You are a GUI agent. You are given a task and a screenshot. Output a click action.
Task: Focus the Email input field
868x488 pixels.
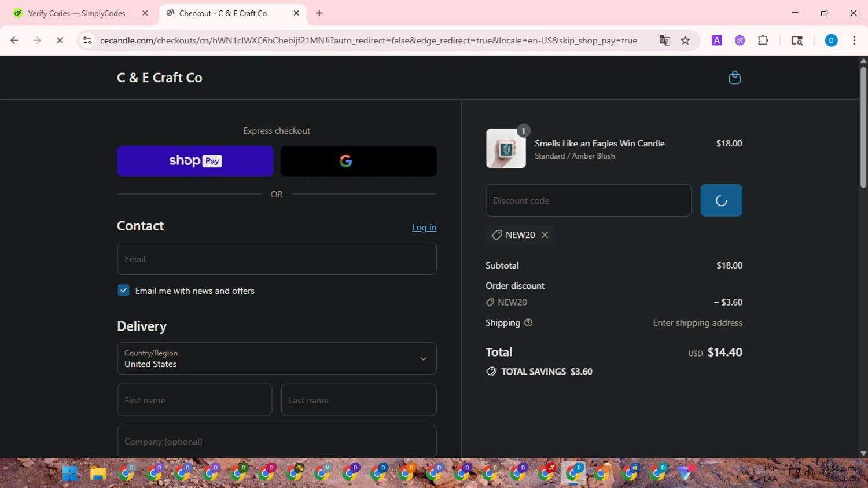277,259
